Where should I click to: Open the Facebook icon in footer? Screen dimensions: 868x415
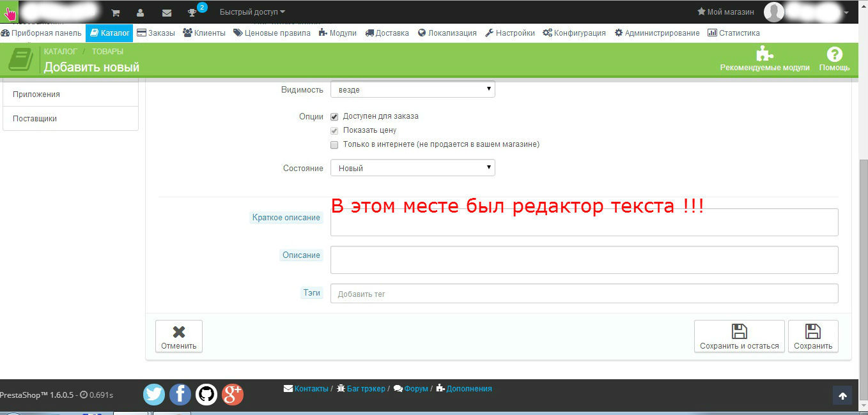click(x=180, y=394)
